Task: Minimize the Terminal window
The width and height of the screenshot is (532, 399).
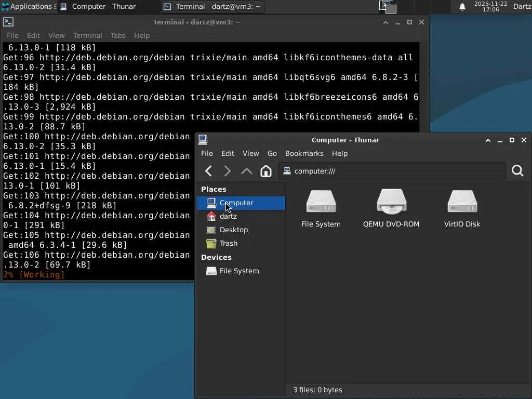Action: click(397, 22)
